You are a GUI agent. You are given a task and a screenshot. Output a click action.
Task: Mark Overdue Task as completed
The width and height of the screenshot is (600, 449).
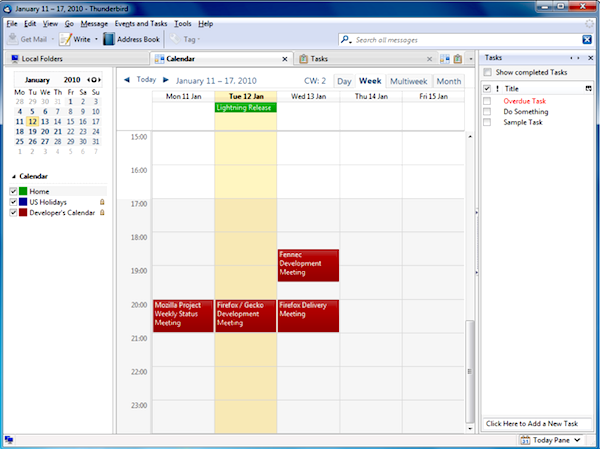click(487, 101)
